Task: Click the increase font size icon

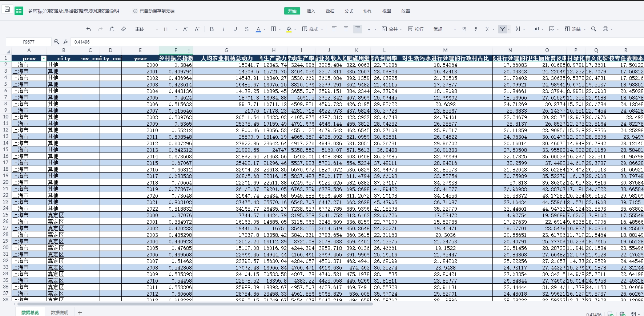Action: (x=185, y=29)
